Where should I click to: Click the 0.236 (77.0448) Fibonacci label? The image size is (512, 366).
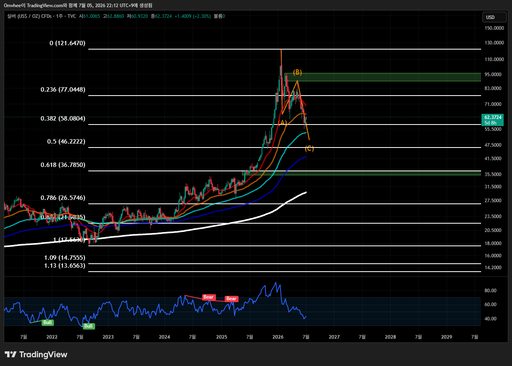pyautogui.click(x=63, y=89)
